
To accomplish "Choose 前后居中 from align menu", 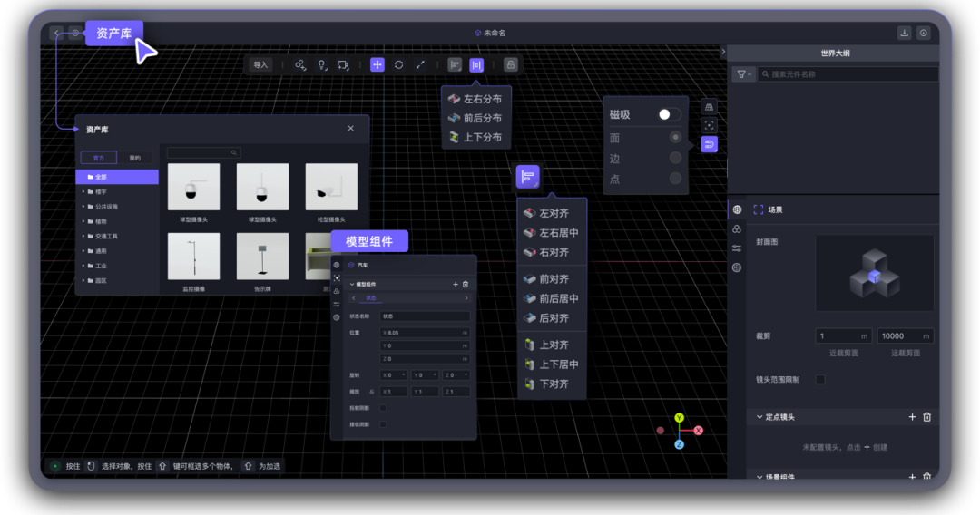I will click(x=552, y=298).
